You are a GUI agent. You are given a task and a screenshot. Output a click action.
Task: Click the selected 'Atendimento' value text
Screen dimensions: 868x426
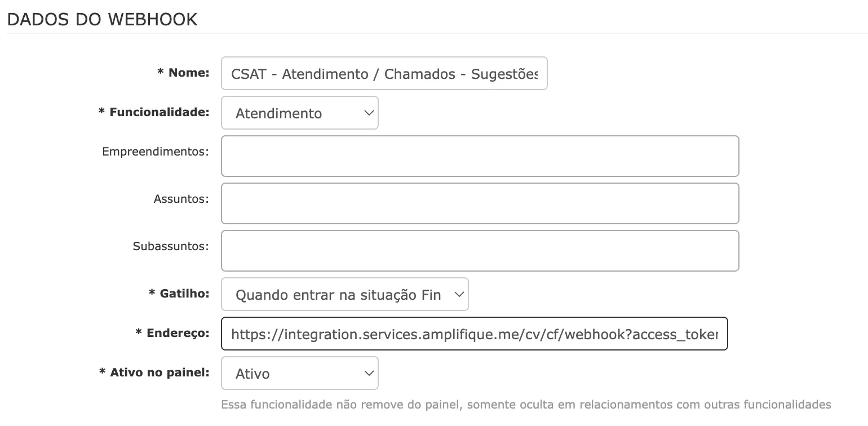point(278,114)
